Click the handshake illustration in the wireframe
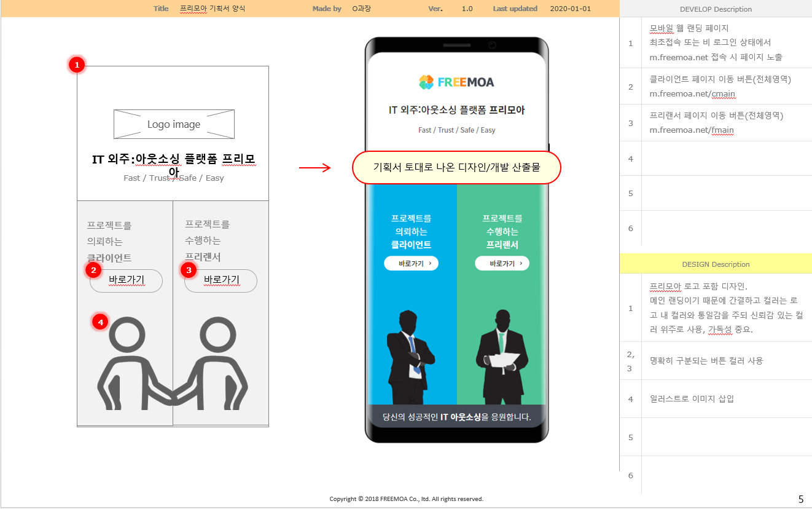 click(173, 363)
